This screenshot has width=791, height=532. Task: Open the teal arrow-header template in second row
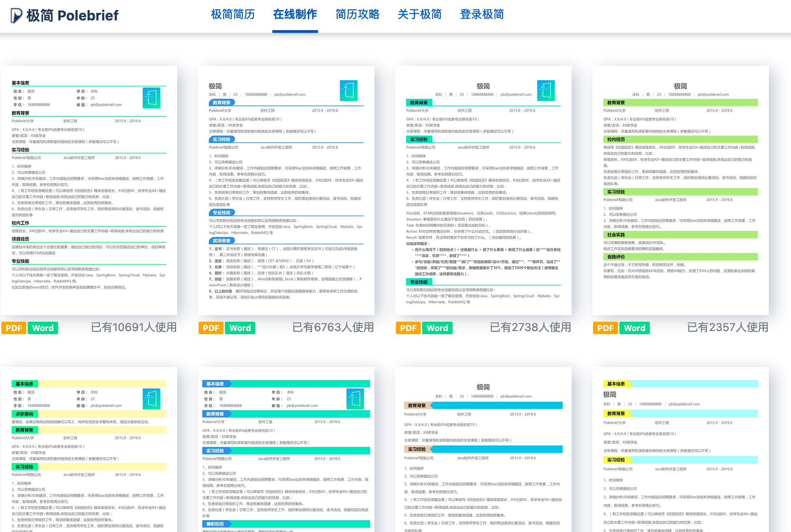coord(286,450)
